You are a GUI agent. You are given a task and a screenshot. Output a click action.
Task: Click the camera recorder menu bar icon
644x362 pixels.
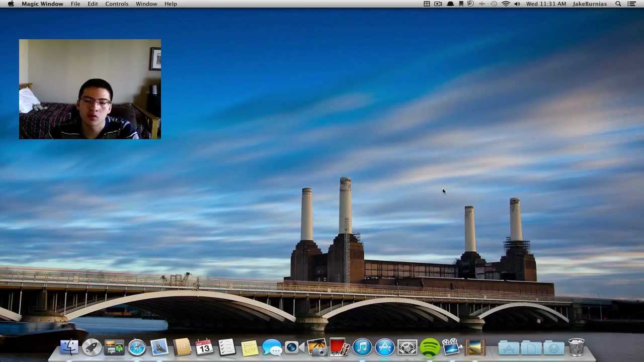tap(438, 4)
